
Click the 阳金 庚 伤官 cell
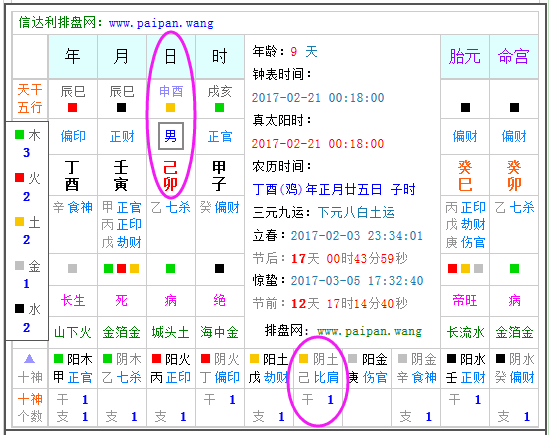coord(367,368)
